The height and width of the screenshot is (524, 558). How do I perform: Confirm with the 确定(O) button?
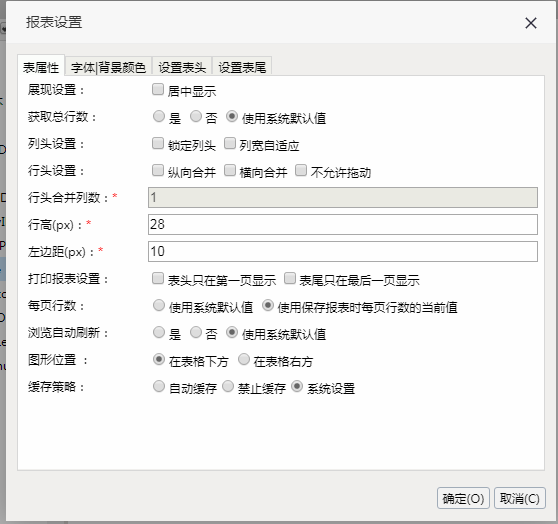click(463, 498)
